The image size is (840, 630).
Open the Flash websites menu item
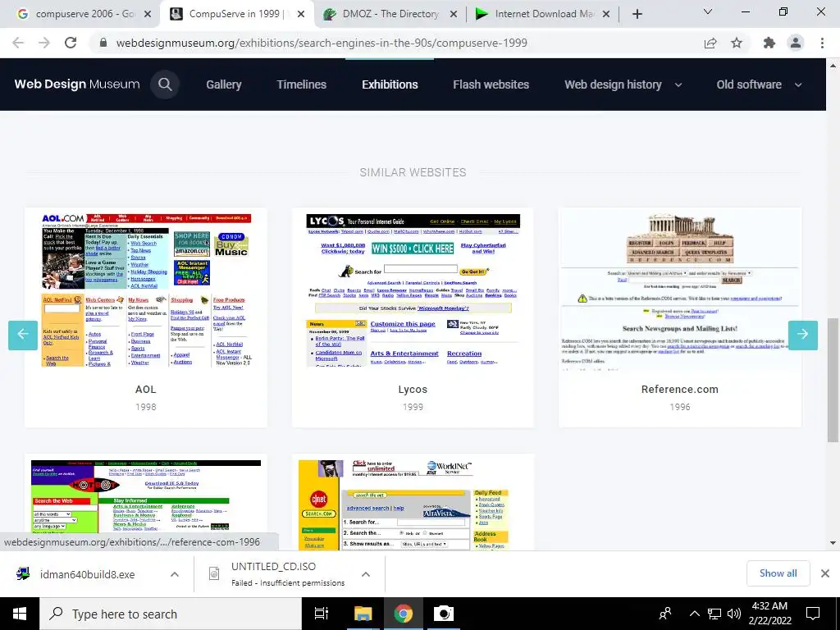tap(491, 84)
